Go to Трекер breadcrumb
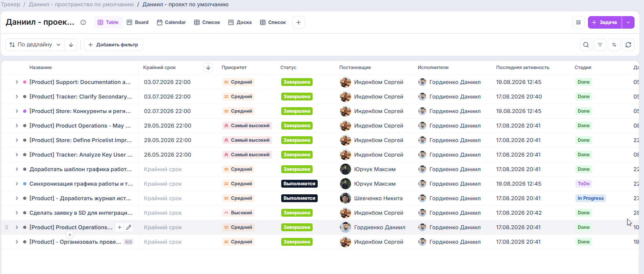This screenshot has height=274, width=644. (11, 5)
